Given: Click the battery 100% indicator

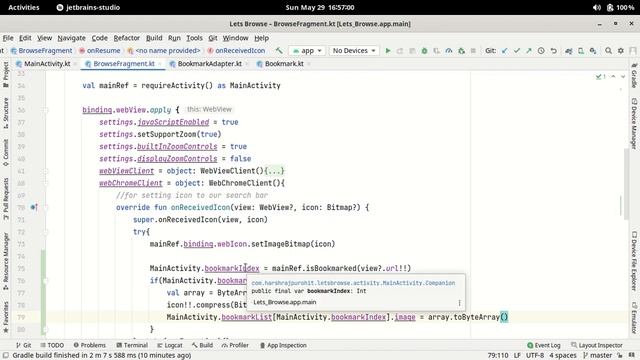Looking at the screenshot, I should click(x=620, y=7).
